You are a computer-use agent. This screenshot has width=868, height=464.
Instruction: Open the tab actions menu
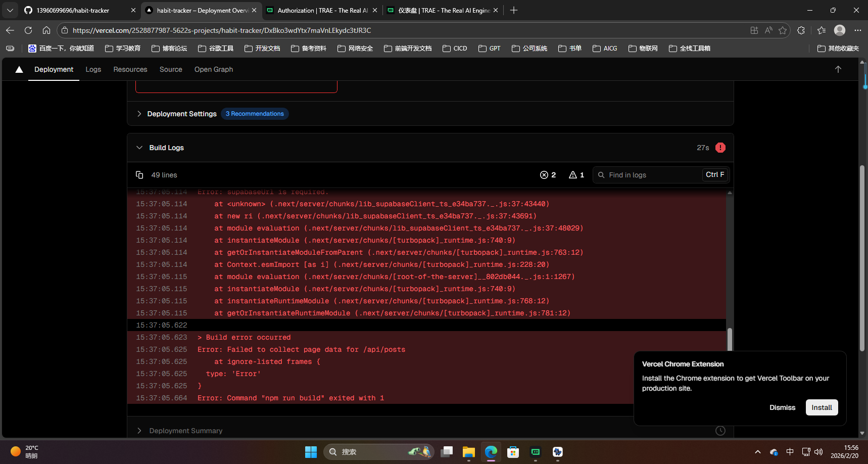(x=10, y=10)
